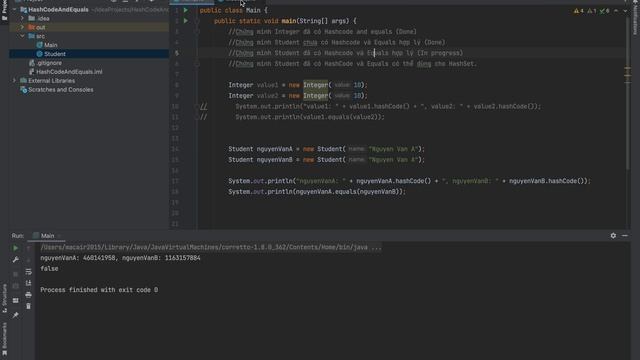Expand the out folder
This screenshot has width=640, height=360.
22,27
